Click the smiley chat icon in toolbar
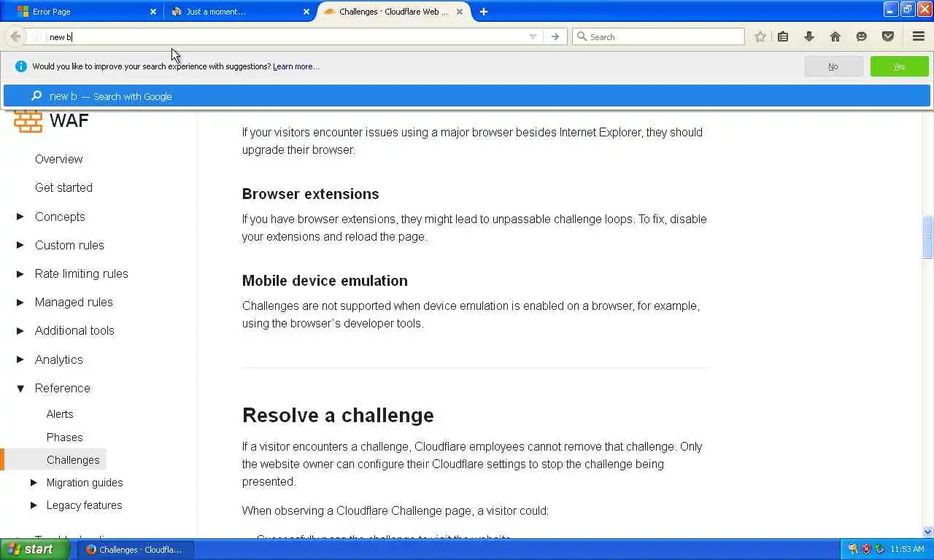 [x=862, y=36]
